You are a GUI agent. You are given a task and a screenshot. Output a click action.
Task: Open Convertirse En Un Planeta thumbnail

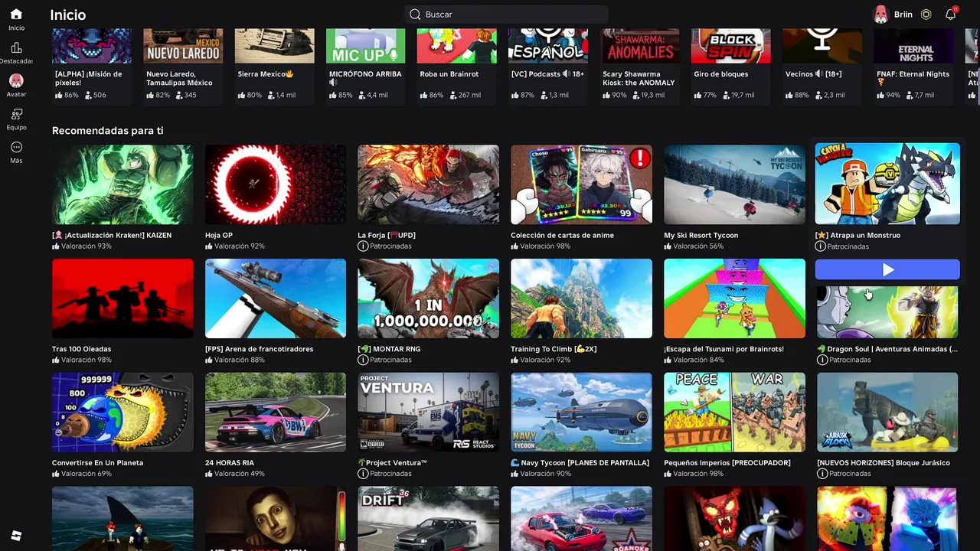pyautogui.click(x=122, y=412)
